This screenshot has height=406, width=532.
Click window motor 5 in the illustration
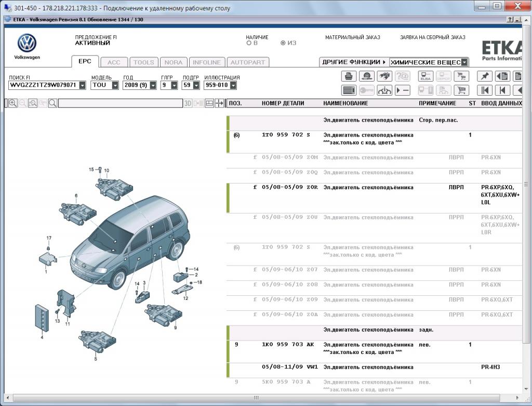(x=97, y=342)
